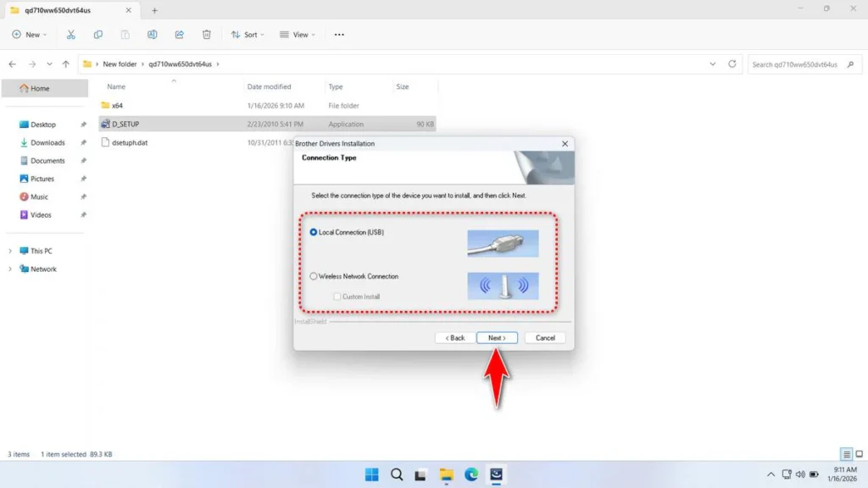
Task: Open the View dropdown menu
Action: coord(298,35)
